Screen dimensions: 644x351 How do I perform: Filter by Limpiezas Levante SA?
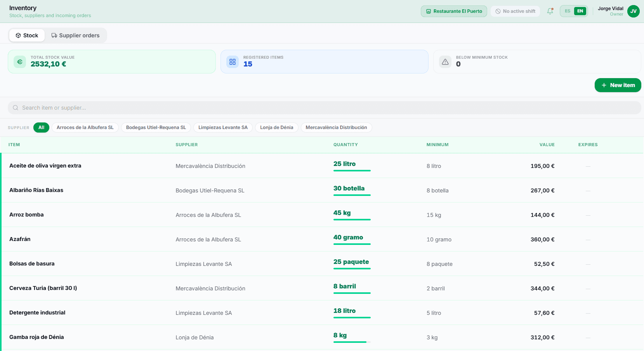pyautogui.click(x=223, y=127)
